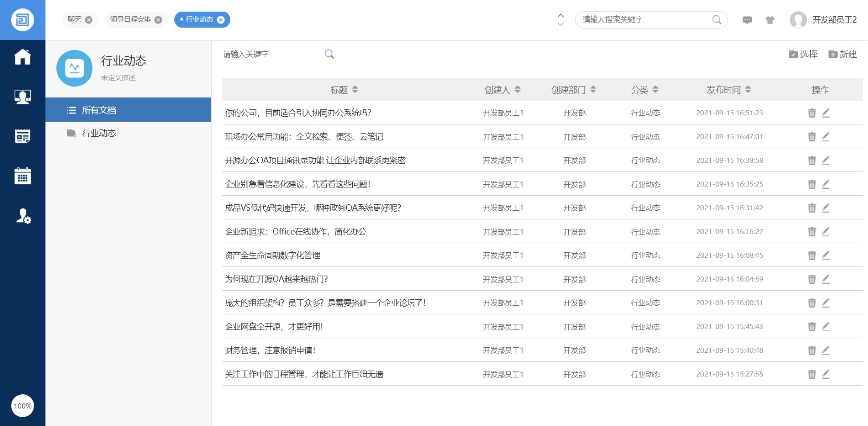This screenshot has width=868, height=426.
Task: Open 企业新追求：Office在线协作 document
Action: pos(296,232)
